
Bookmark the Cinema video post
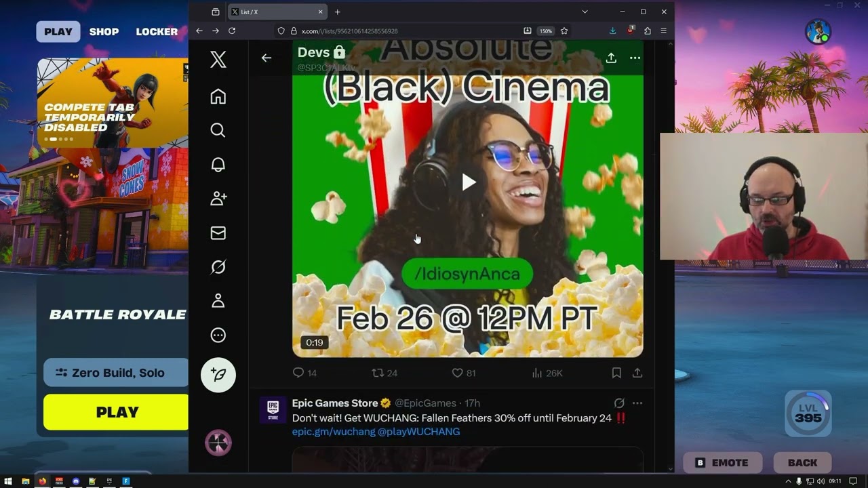point(616,373)
